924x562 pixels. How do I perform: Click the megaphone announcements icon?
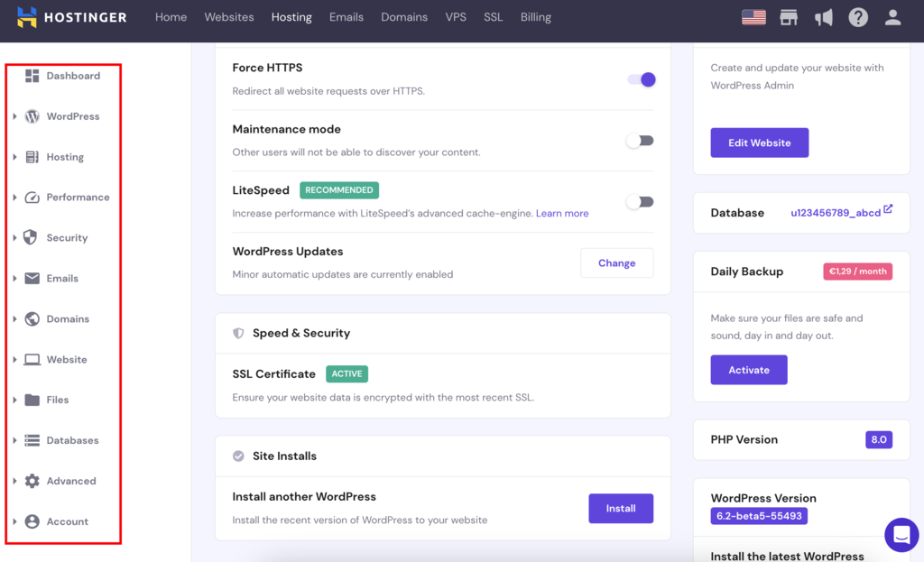click(823, 17)
